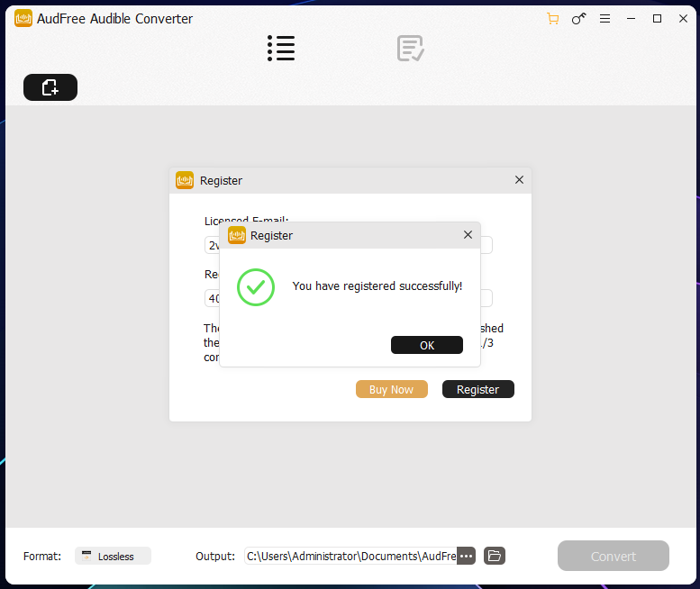Image resolution: width=700 pixels, height=589 pixels.
Task: Click the key registration icon
Action: [x=578, y=19]
